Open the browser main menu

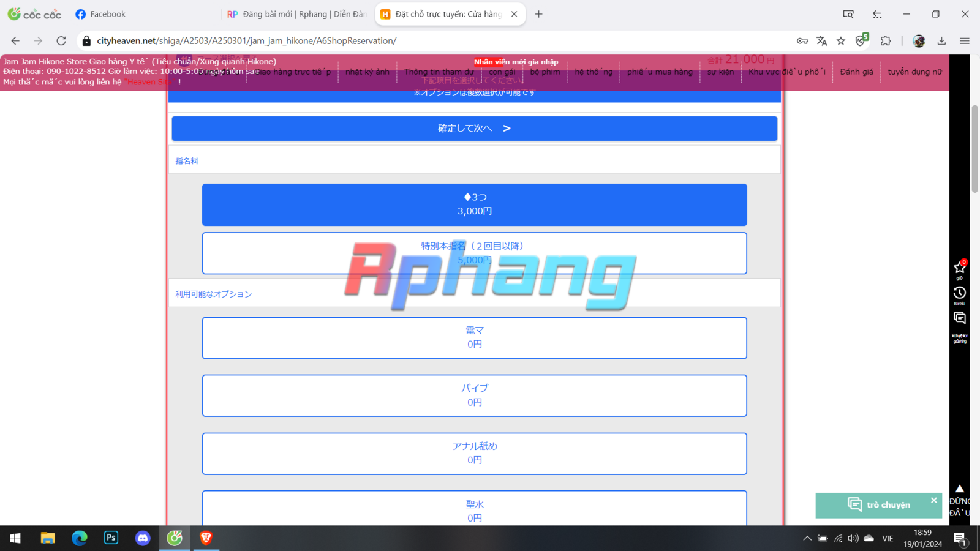tap(965, 41)
